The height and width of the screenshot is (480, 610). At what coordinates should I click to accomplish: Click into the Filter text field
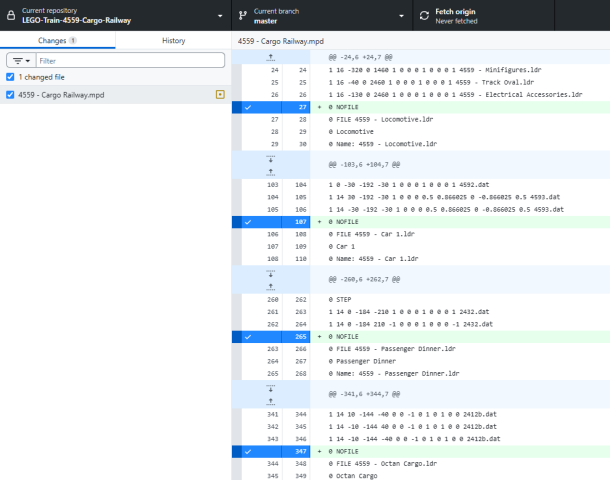[130, 61]
